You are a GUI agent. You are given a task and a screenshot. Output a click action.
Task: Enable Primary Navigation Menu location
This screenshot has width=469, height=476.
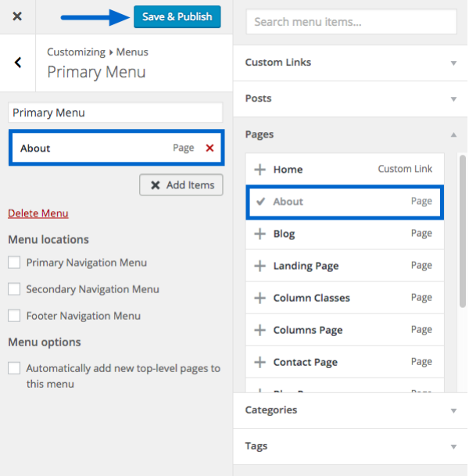14,263
